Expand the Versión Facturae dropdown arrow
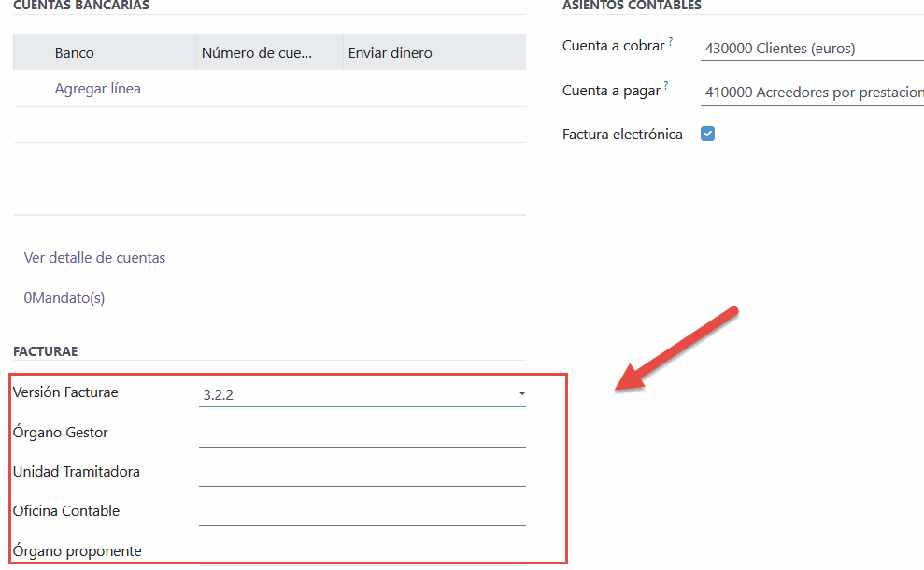Screen dimensions: 924x570 [521, 394]
